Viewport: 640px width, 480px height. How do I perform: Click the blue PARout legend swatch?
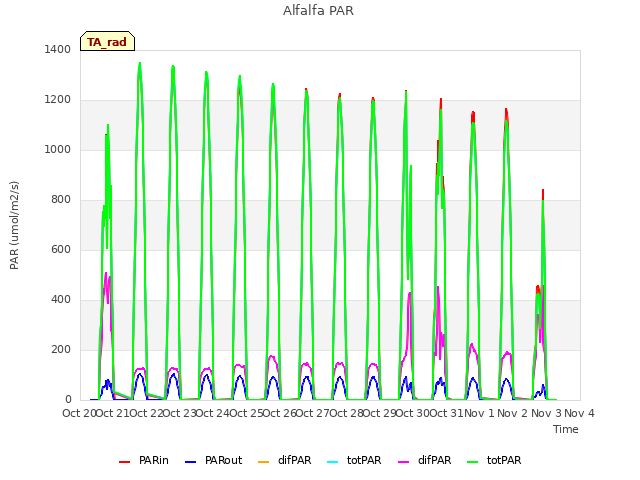tap(191, 462)
